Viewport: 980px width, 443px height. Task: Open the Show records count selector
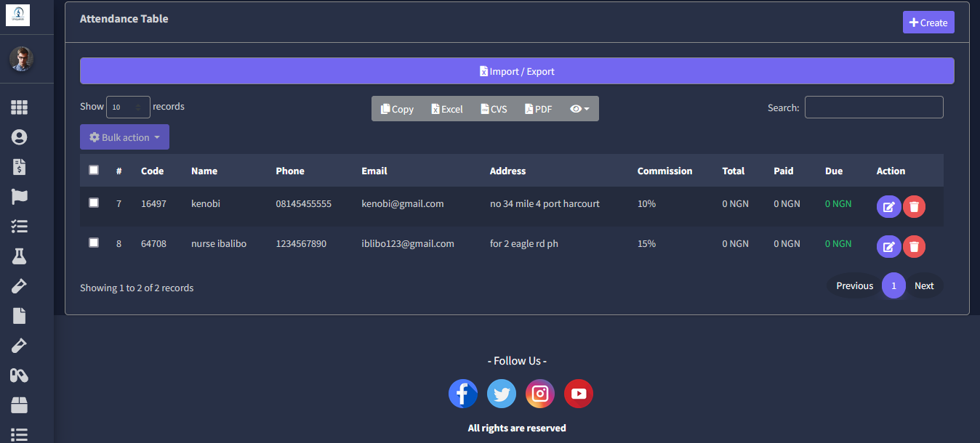[x=128, y=107]
